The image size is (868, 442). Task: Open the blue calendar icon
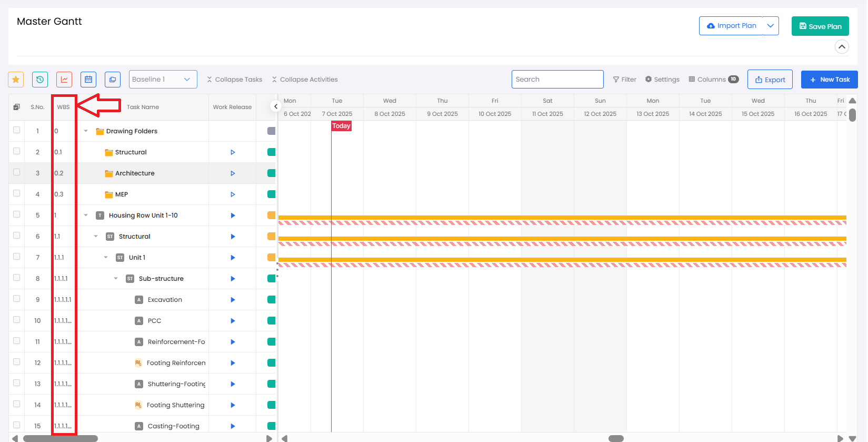pos(88,80)
